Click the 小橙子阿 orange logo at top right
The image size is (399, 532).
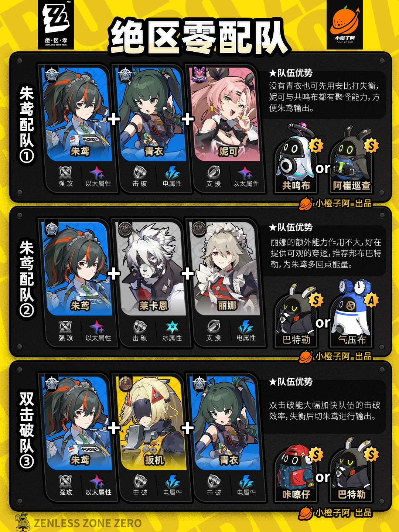tap(345, 24)
